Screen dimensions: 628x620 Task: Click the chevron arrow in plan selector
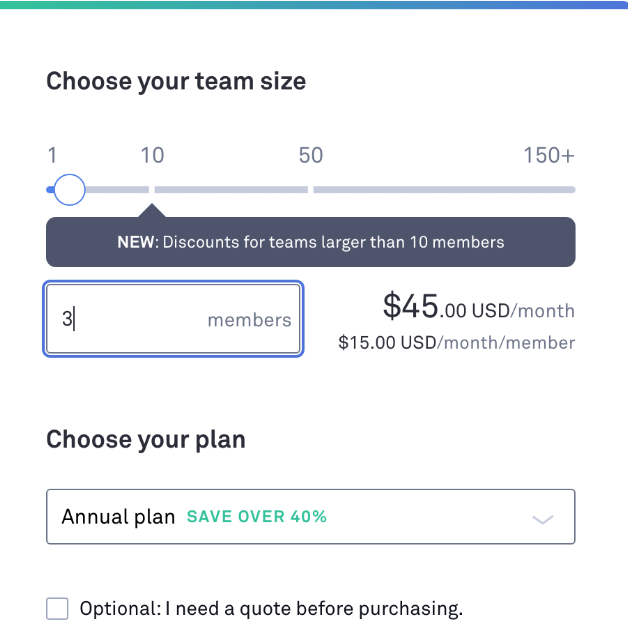543,519
